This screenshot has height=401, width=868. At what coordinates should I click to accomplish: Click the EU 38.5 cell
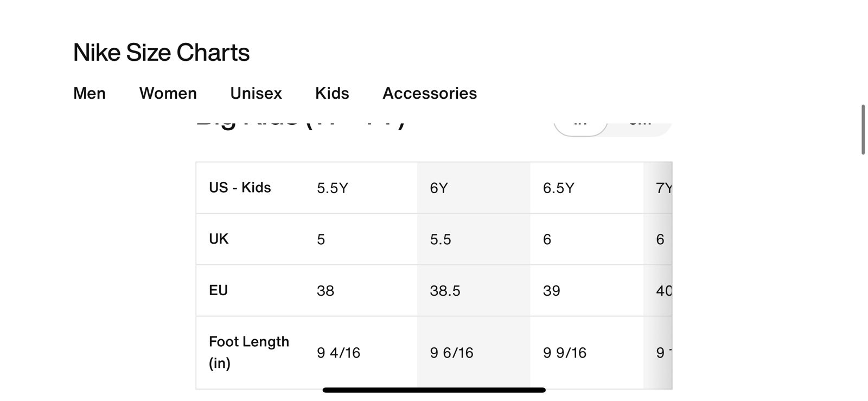(x=474, y=290)
